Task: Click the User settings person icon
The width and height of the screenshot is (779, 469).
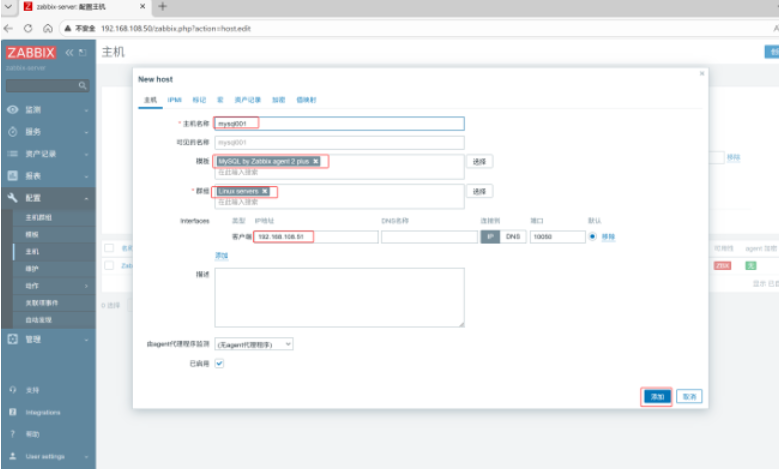Action: [13, 456]
